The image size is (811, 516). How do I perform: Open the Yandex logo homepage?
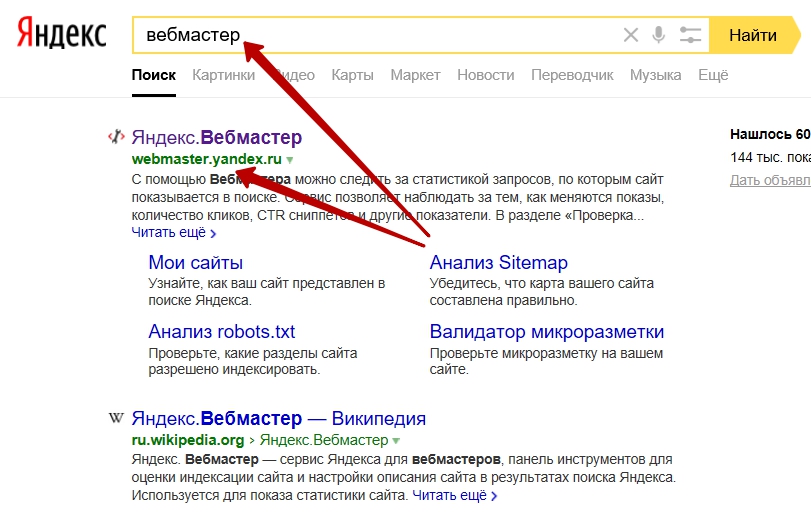click(x=62, y=34)
